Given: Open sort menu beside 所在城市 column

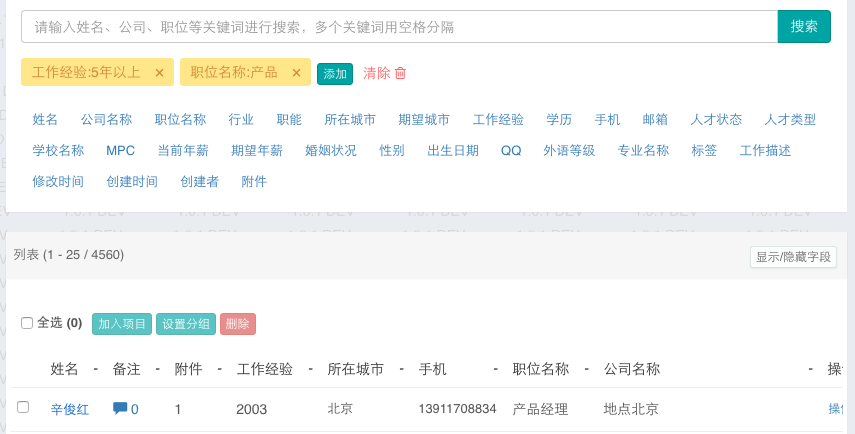Looking at the screenshot, I should click(x=401, y=369).
